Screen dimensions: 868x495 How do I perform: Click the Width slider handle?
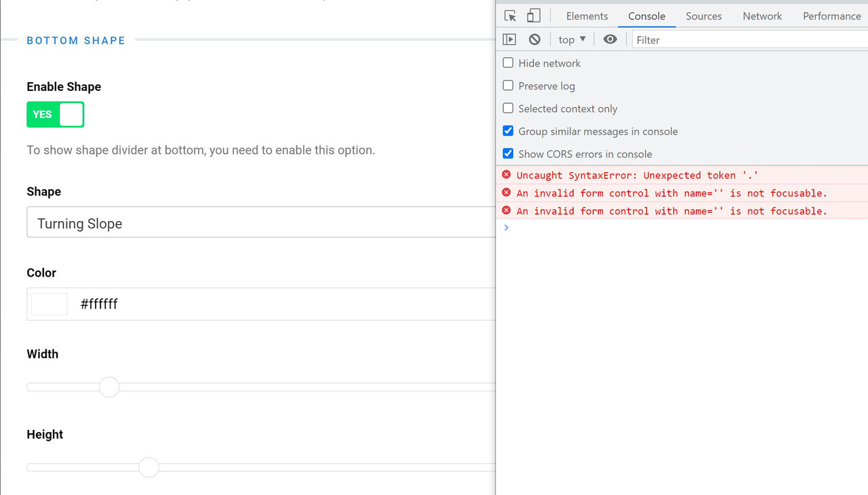108,387
